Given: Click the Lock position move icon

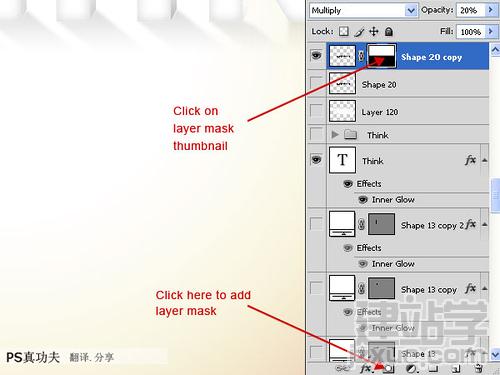Looking at the screenshot, I should click(374, 32).
